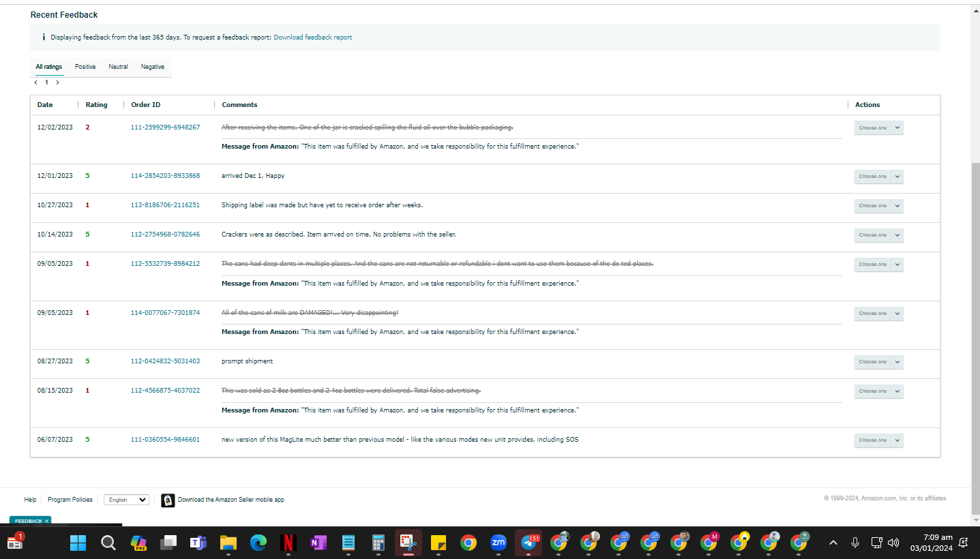
Task: Open Choose one dropdown for order 113-8186706-2116251
Action: 878,206
